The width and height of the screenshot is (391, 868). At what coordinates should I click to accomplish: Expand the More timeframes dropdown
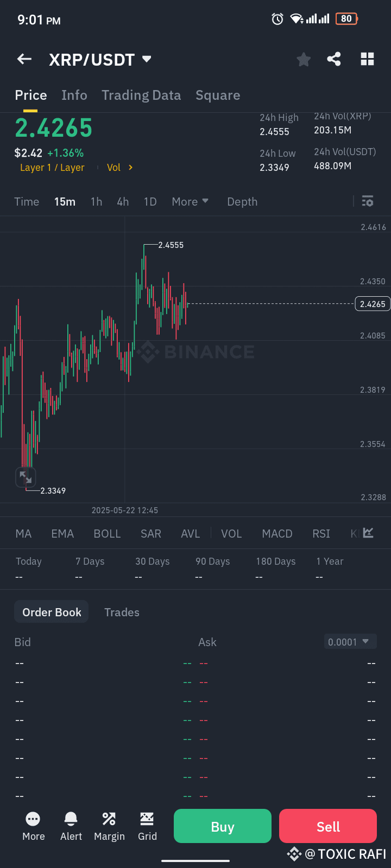190,201
